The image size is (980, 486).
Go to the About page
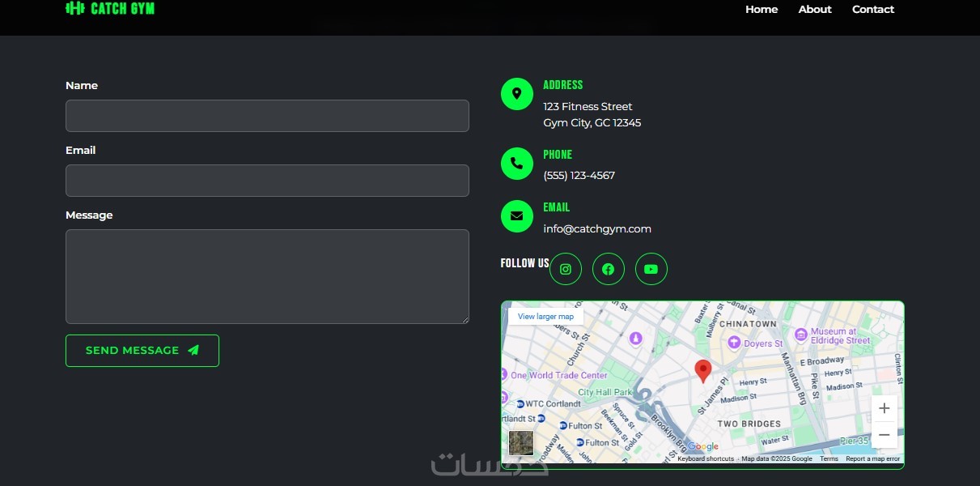(x=815, y=10)
